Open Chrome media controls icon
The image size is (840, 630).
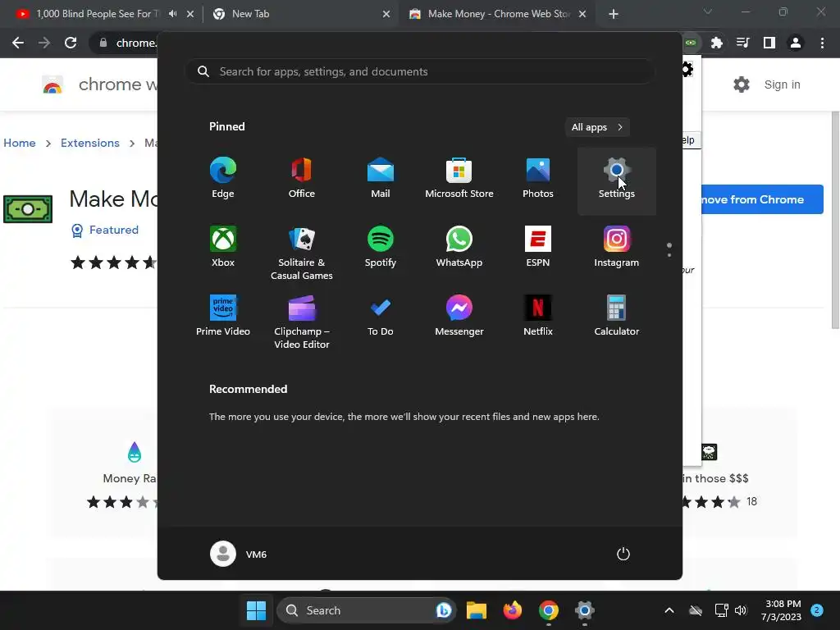pos(743,43)
